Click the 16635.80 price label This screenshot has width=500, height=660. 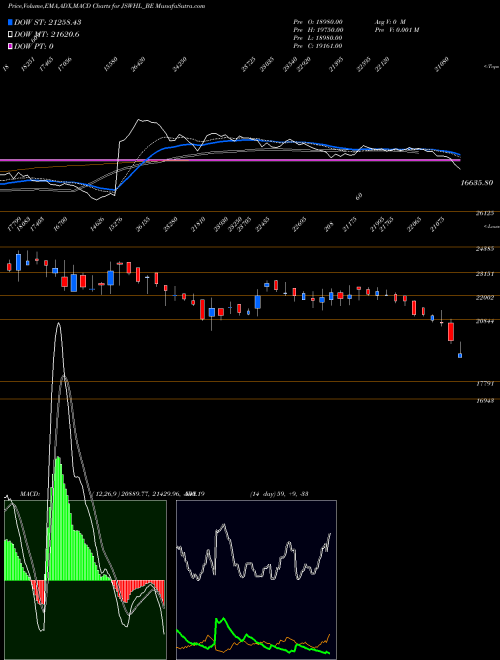[477, 183]
